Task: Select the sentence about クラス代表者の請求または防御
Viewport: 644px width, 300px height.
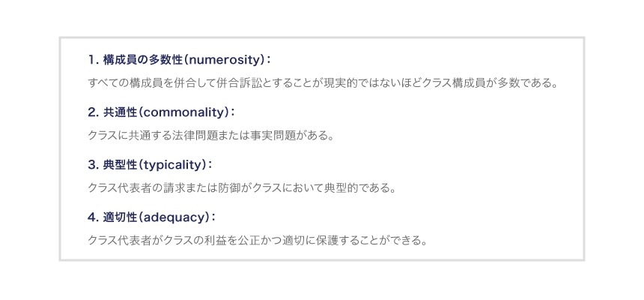Action: tap(242, 188)
